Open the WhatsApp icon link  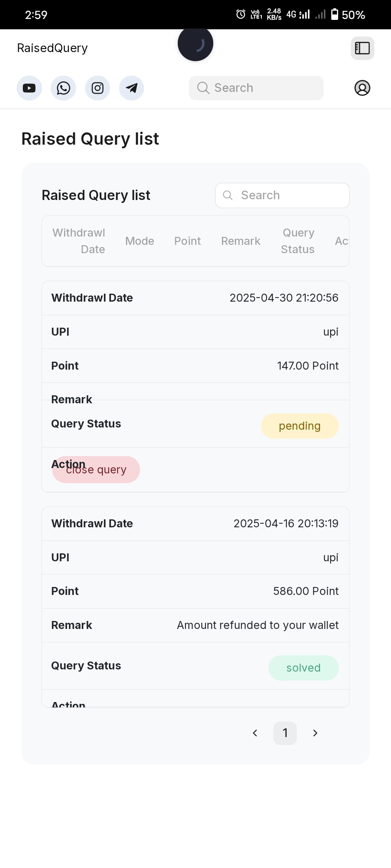point(63,88)
